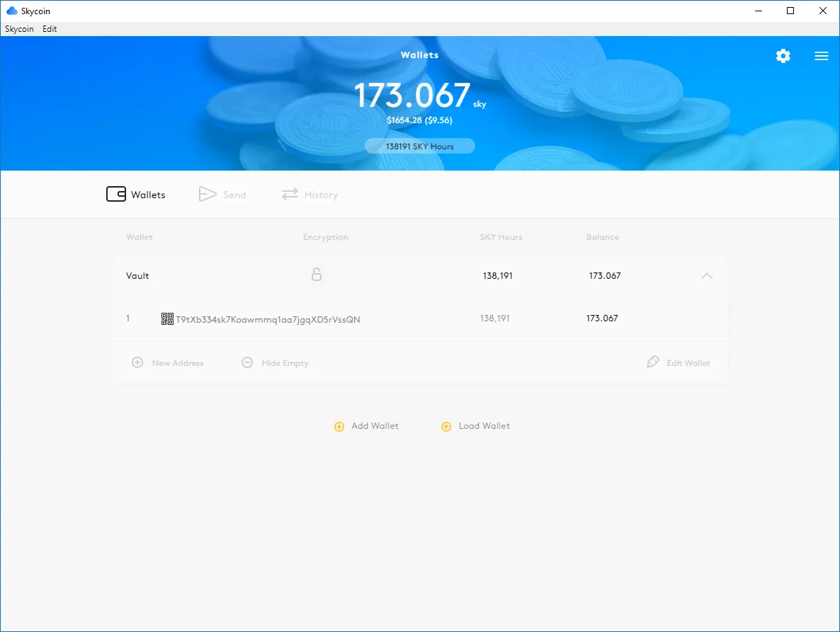
Task: Switch to the Send tab
Action: [x=222, y=194]
